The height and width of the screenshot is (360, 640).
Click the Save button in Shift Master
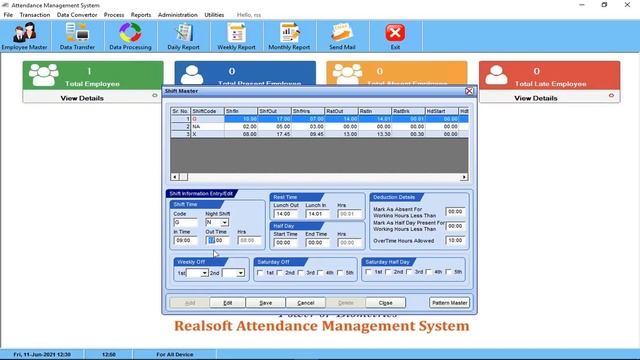[266, 303]
